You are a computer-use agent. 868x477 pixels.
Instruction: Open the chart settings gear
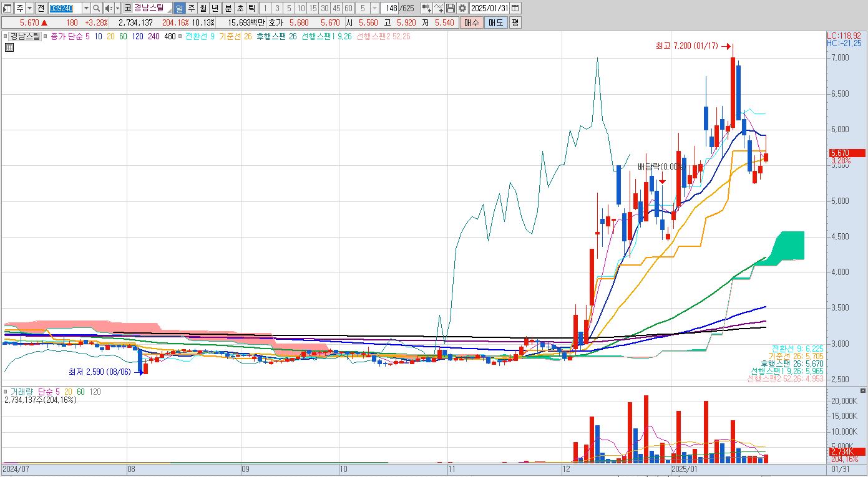click(462, 8)
